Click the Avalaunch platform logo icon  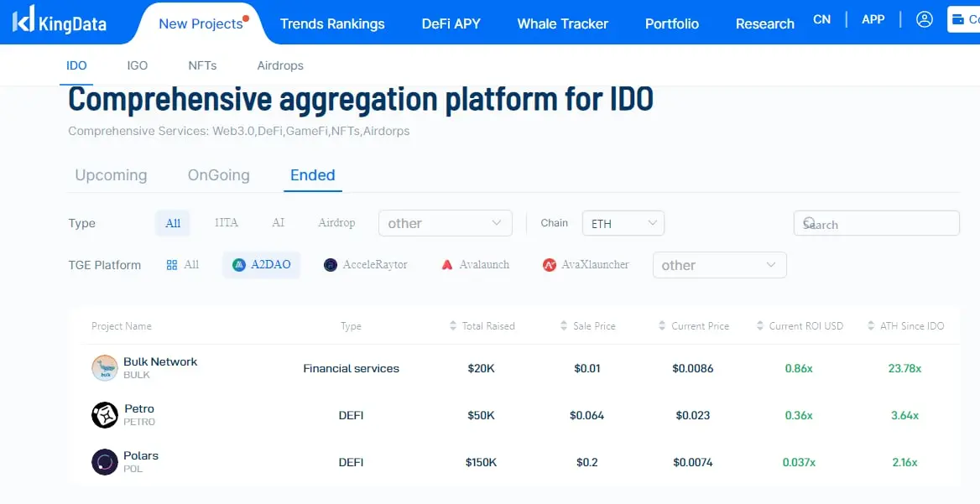(x=447, y=265)
